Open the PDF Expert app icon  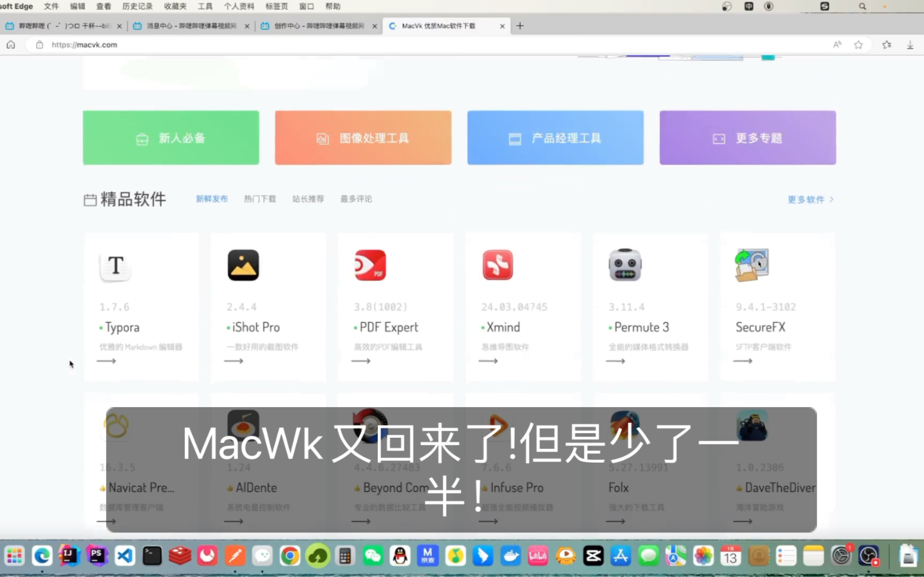click(370, 265)
